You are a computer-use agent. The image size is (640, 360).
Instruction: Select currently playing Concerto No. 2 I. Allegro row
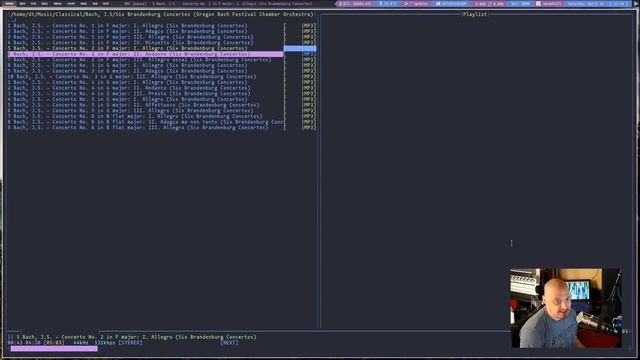127,48
